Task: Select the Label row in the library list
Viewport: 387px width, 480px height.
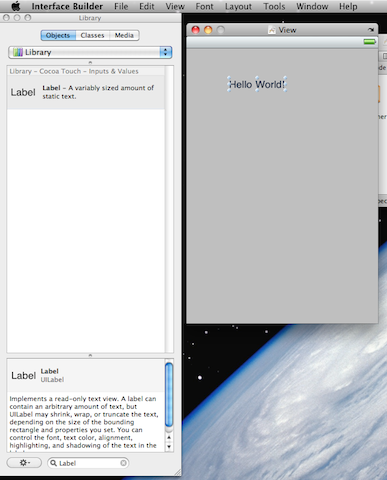Action: tap(86, 92)
